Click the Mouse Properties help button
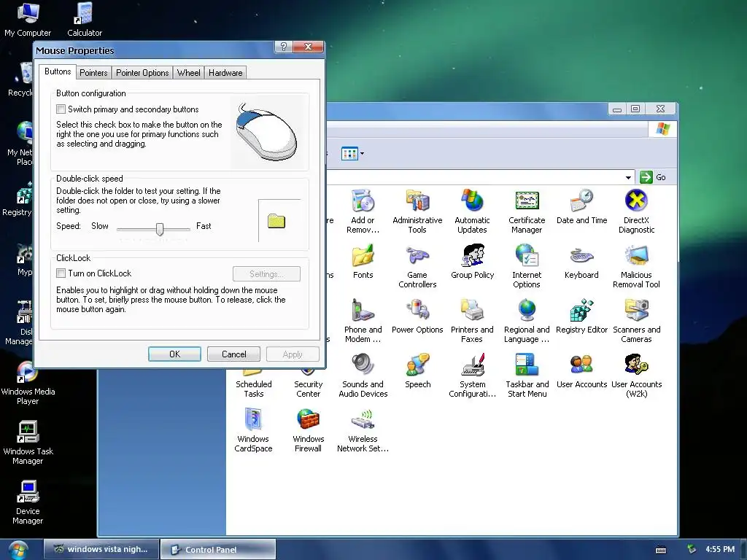 click(284, 46)
